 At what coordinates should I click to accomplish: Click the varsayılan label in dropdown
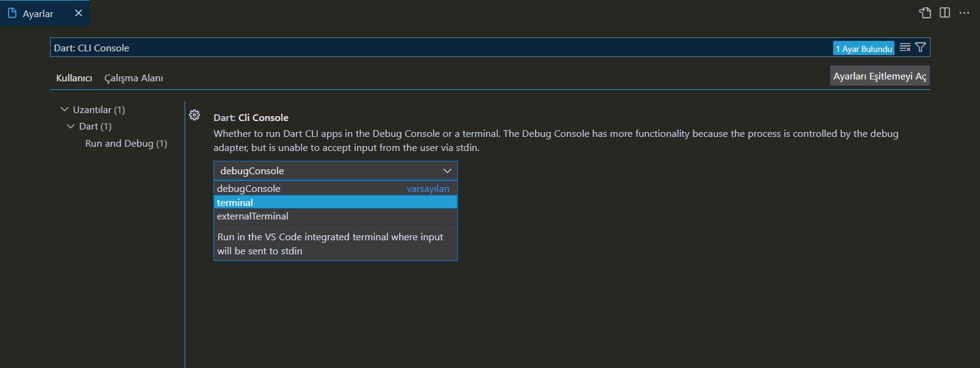(x=428, y=189)
